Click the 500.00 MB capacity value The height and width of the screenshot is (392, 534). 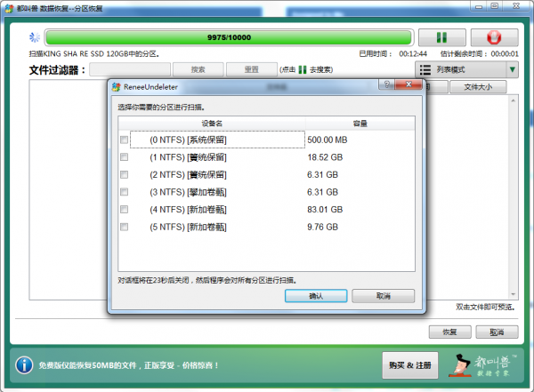coord(328,140)
